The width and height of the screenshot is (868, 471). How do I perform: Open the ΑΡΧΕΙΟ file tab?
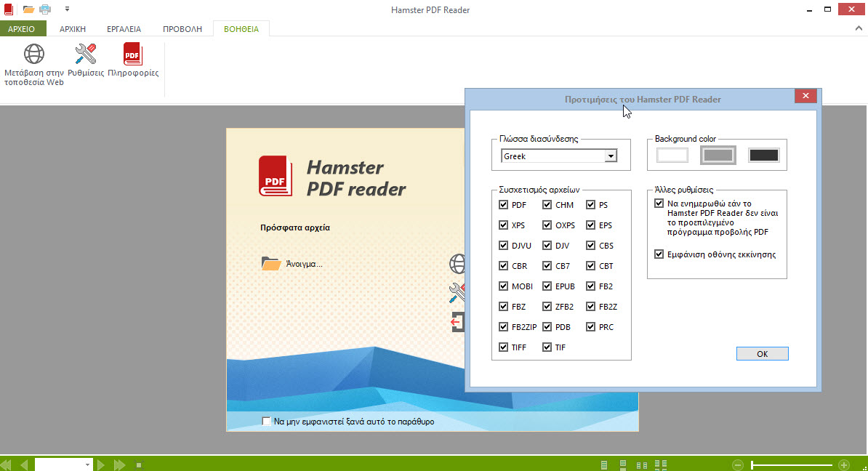(x=22, y=29)
